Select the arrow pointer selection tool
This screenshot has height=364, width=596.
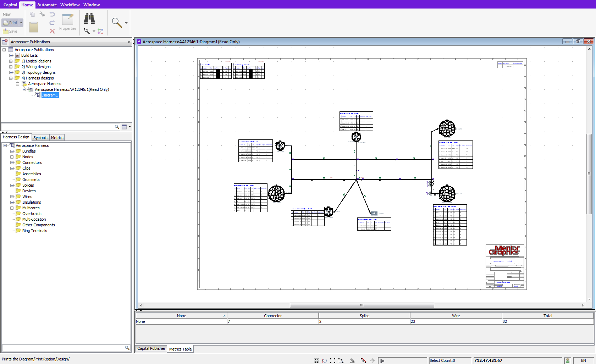click(87, 31)
